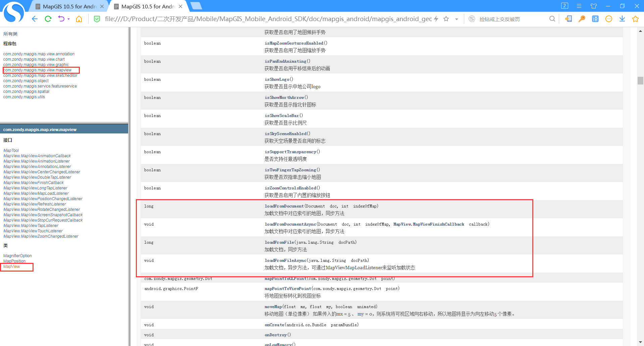Open package com.zondy.mapgis.map.view.chart
The height and width of the screenshot is (346, 644).
coord(34,59)
